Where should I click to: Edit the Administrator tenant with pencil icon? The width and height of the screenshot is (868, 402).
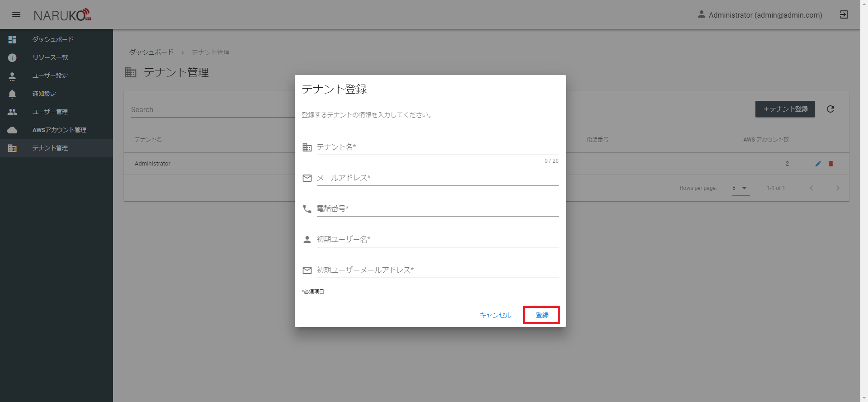click(818, 164)
